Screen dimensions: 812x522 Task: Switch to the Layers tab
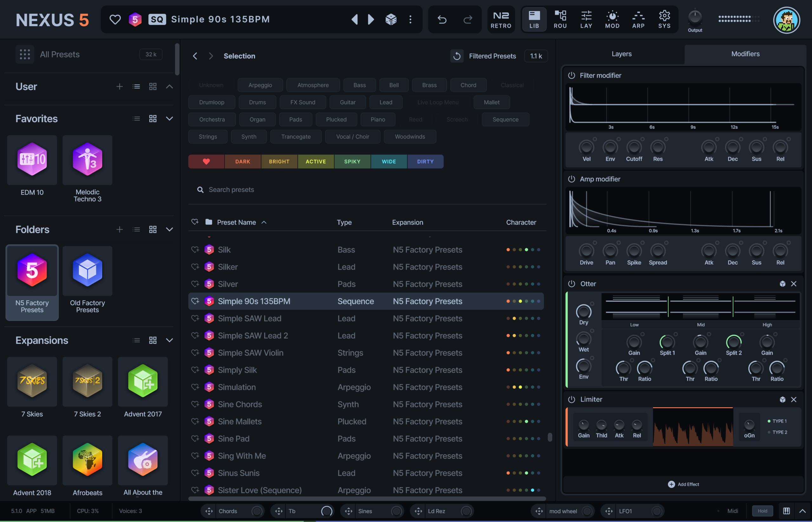click(621, 54)
